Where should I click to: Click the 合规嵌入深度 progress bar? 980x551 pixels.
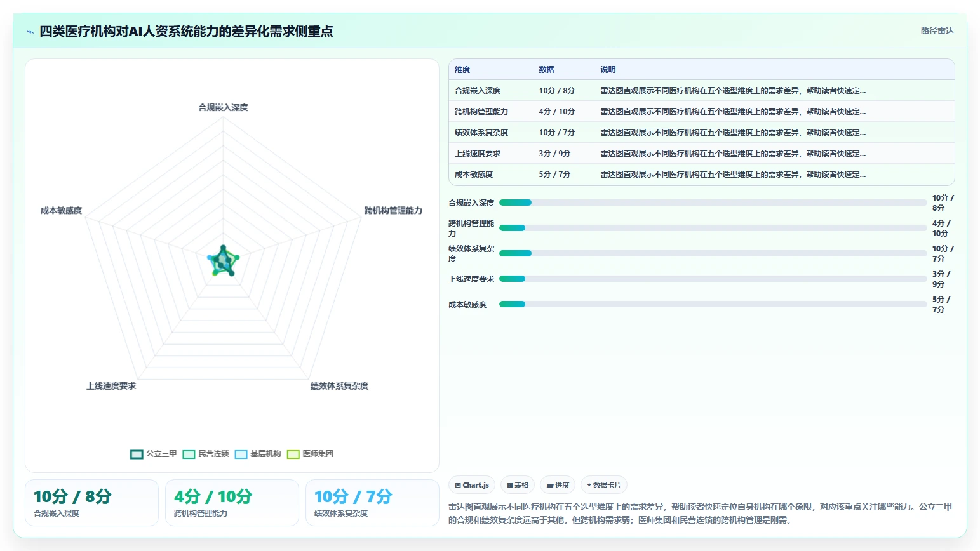713,202
